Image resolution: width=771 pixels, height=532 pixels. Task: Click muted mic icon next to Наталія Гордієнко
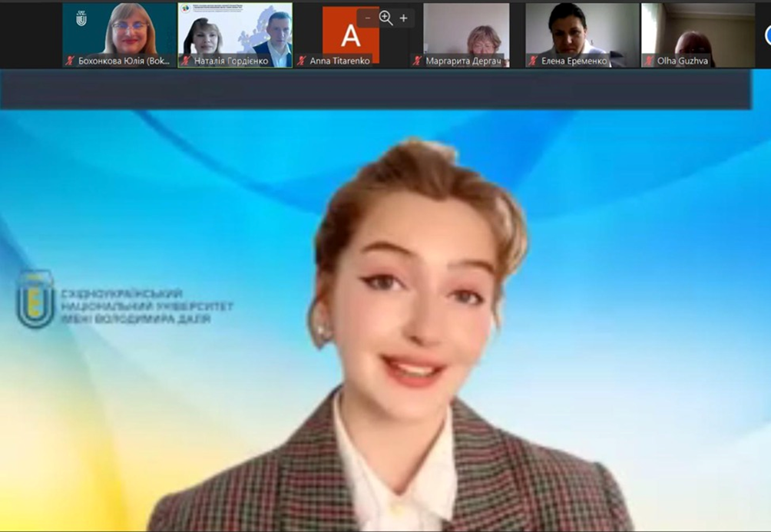click(185, 61)
